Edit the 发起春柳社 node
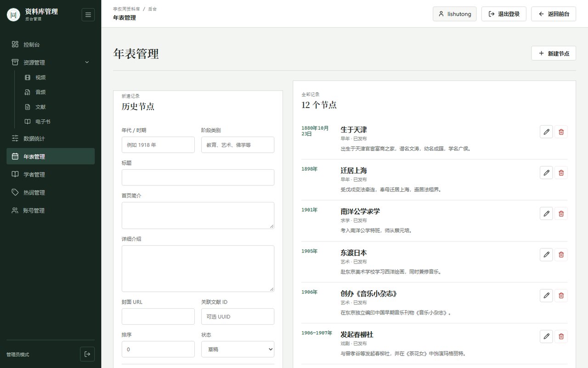The width and height of the screenshot is (588, 368). pyautogui.click(x=546, y=337)
